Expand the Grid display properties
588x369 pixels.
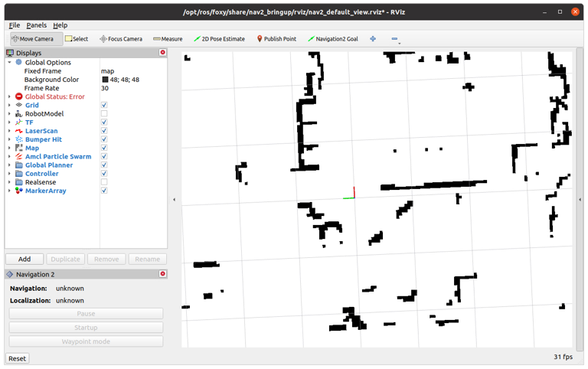coord(9,105)
